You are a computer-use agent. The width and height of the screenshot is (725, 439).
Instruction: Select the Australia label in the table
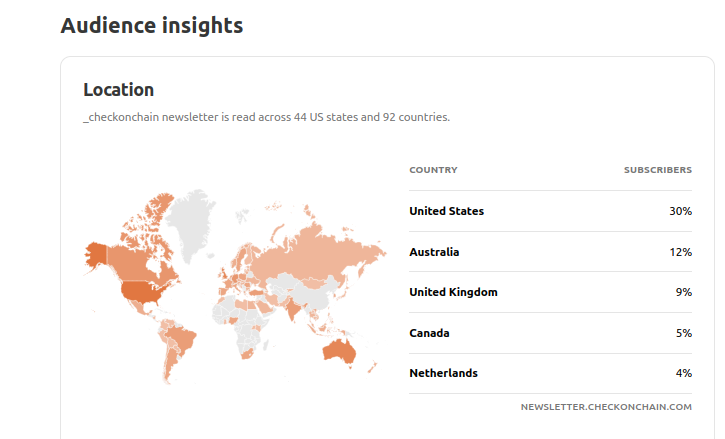434,252
